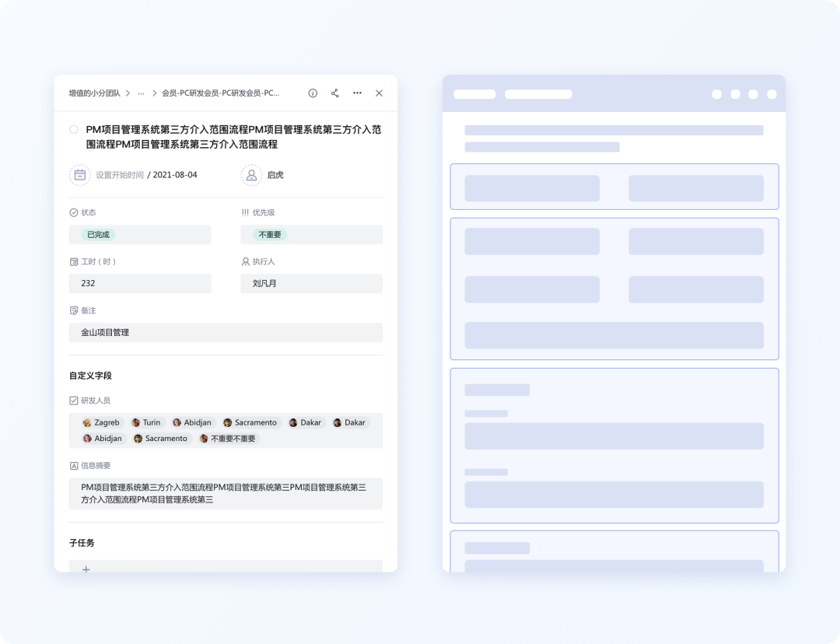The width and height of the screenshot is (840, 644).
Task: Click the 子任务 heading
Action: coord(82,543)
